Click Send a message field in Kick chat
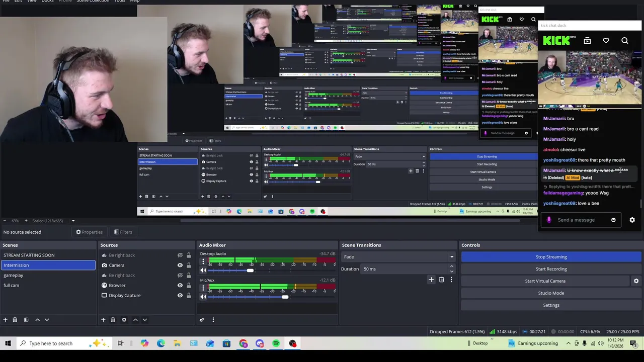 point(576,220)
